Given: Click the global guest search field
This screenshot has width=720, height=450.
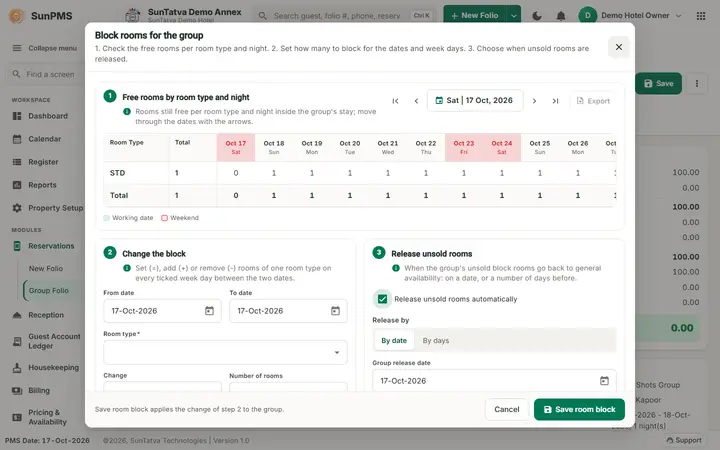Looking at the screenshot, I should coord(344,16).
